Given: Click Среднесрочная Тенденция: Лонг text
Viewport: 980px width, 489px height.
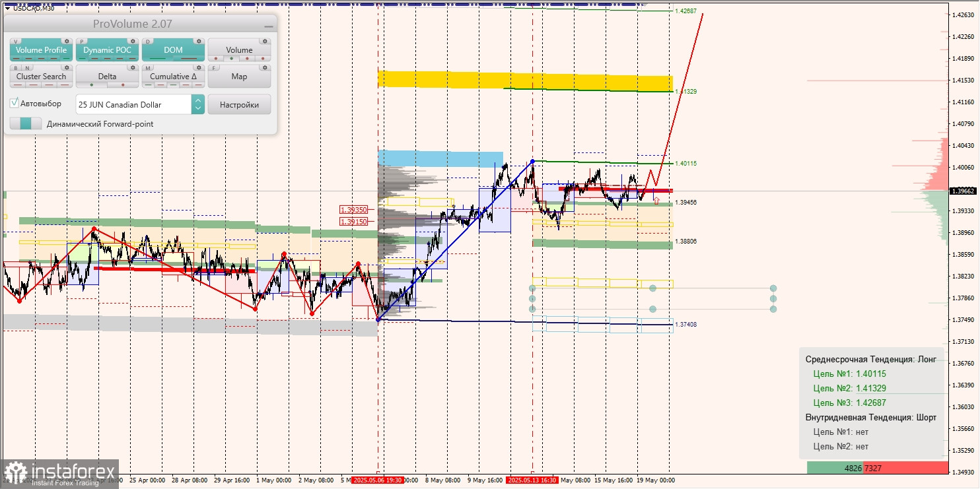Looking at the screenshot, I should (x=871, y=359).
